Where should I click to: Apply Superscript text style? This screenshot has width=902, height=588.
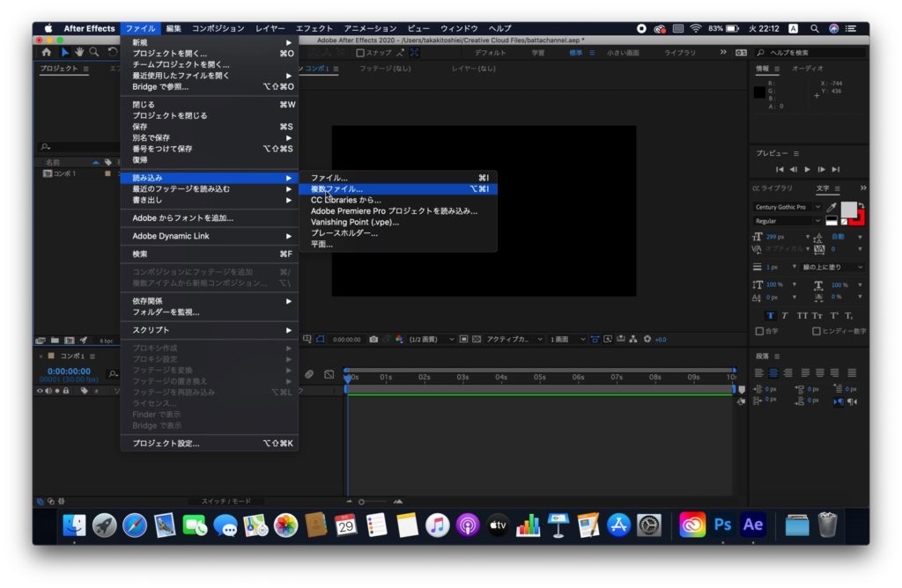(833, 315)
